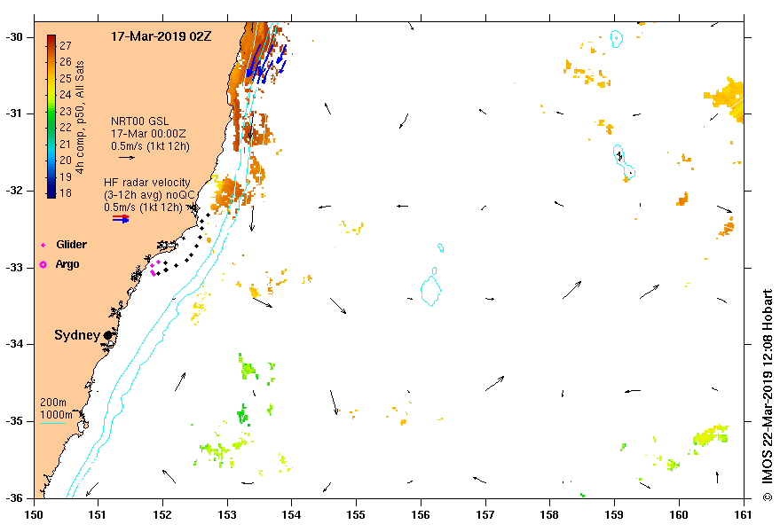780x532 pixels.
Task: Click the 4h comp, p50, All Sats label
Action: coord(80,117)
